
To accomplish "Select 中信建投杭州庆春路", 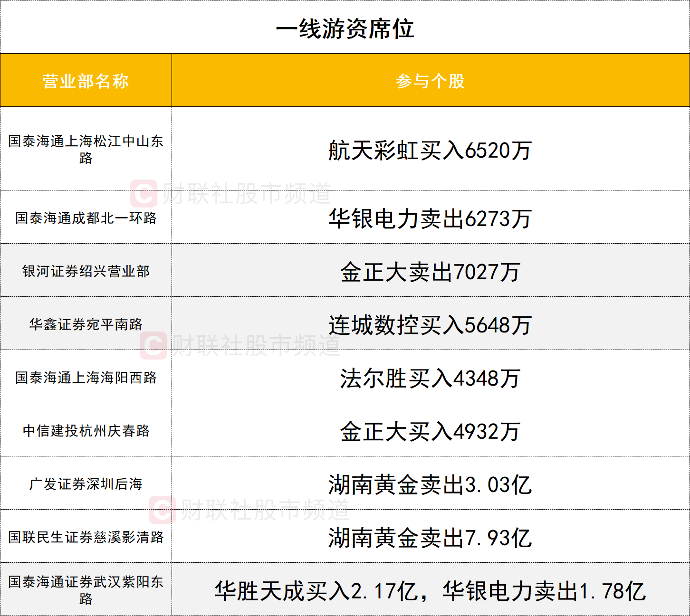I will pos(86,430).
